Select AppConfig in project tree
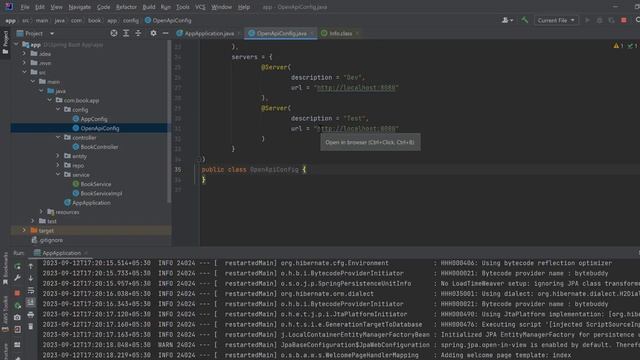 tap(94, 119)
